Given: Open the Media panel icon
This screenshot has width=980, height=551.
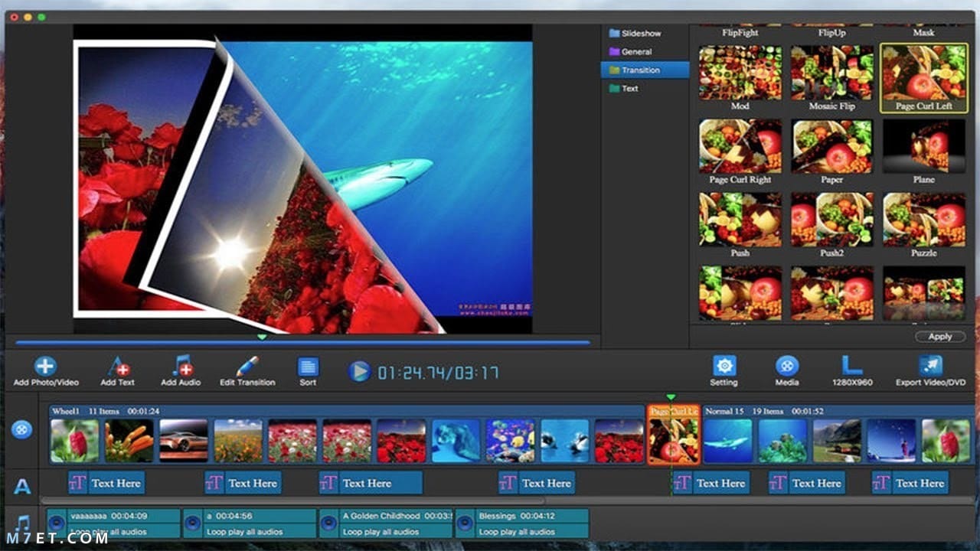Looking at the screenshot, I should (x=787, y=366).
